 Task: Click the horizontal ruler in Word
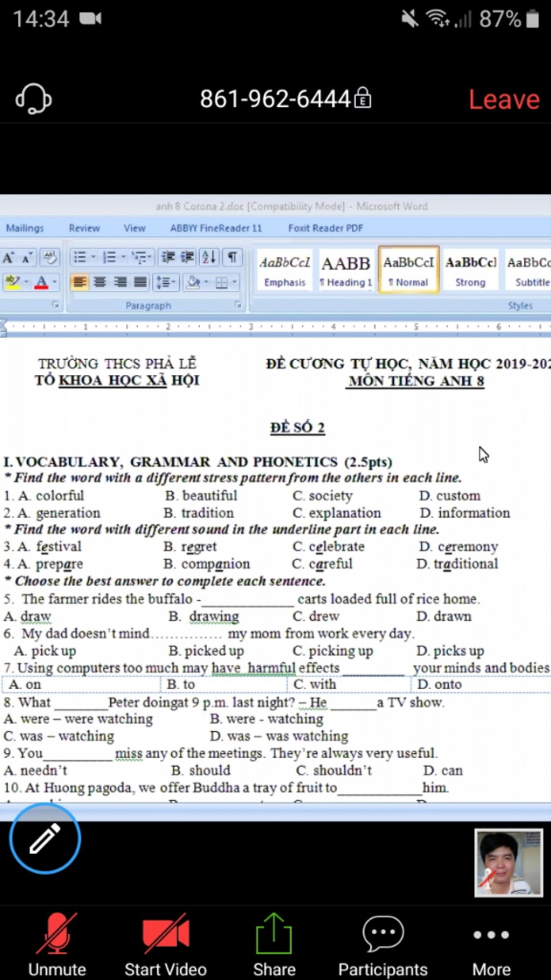tap(275, 327)
